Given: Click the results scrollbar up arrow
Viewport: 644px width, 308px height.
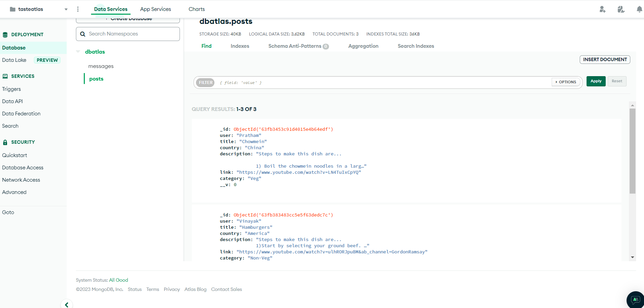Looking at the screenshot, I should [x=633, y=105].
